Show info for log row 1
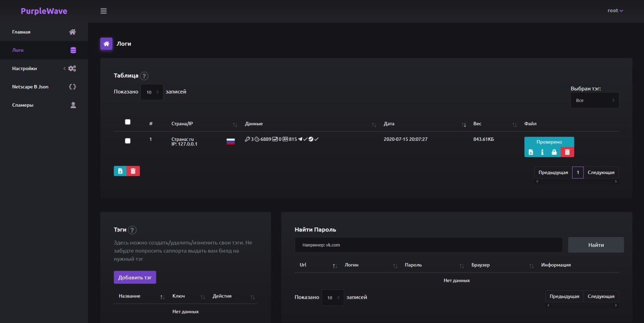Image resolution: width=644 pixels, height=323 pixels. [542, 152]
